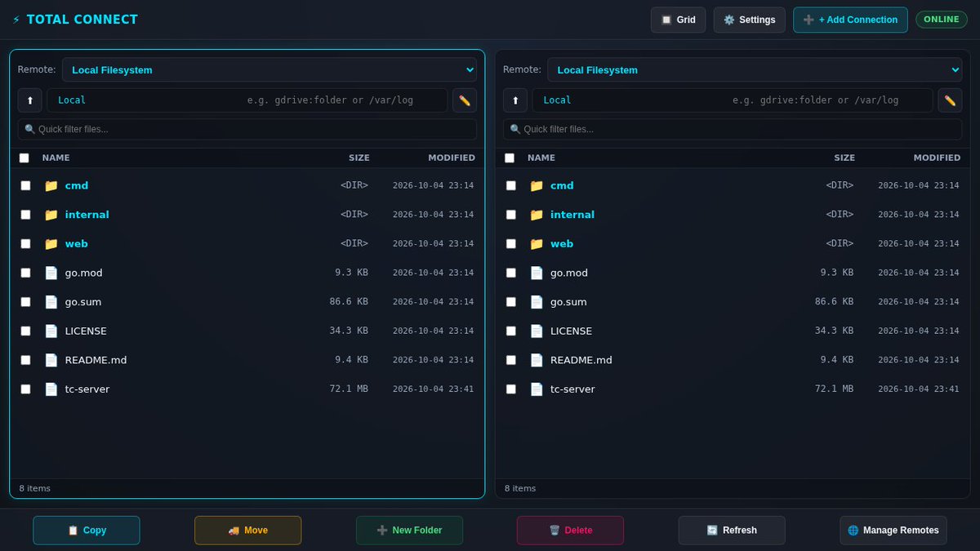
Task: Click the up-directory arrow in the left pane
Action: [x=30, y=100]
